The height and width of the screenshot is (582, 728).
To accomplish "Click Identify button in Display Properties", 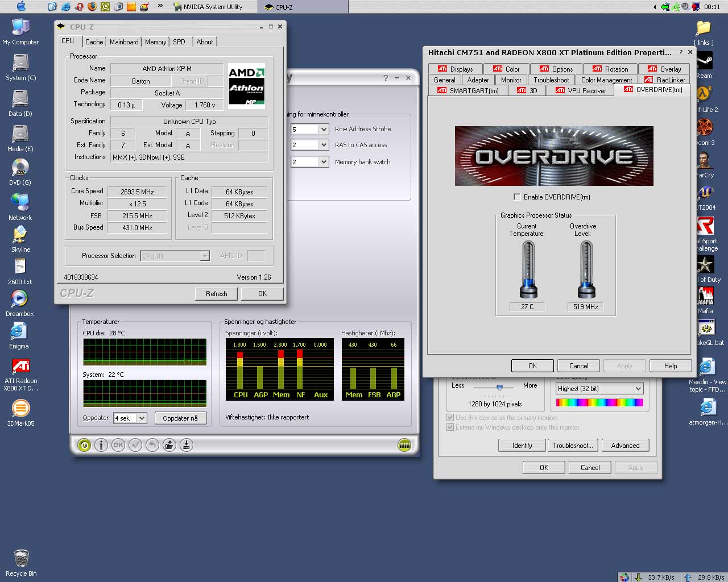I will click(522, 445).
